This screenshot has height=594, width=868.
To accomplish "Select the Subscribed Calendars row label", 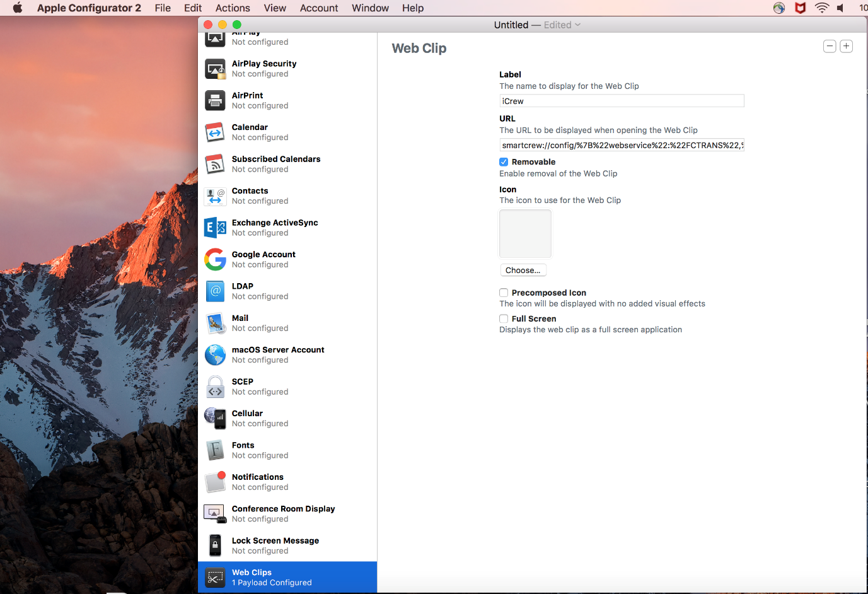I will (x=276, y=159).
